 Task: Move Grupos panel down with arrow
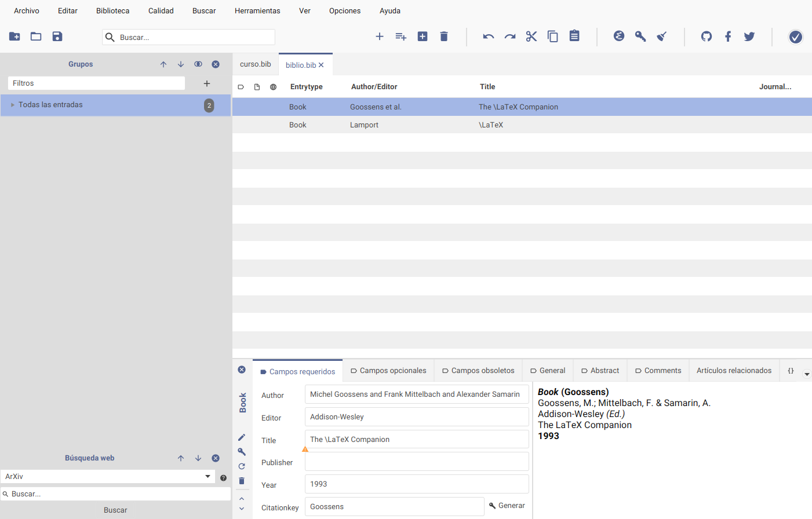(x=181, y=64)
